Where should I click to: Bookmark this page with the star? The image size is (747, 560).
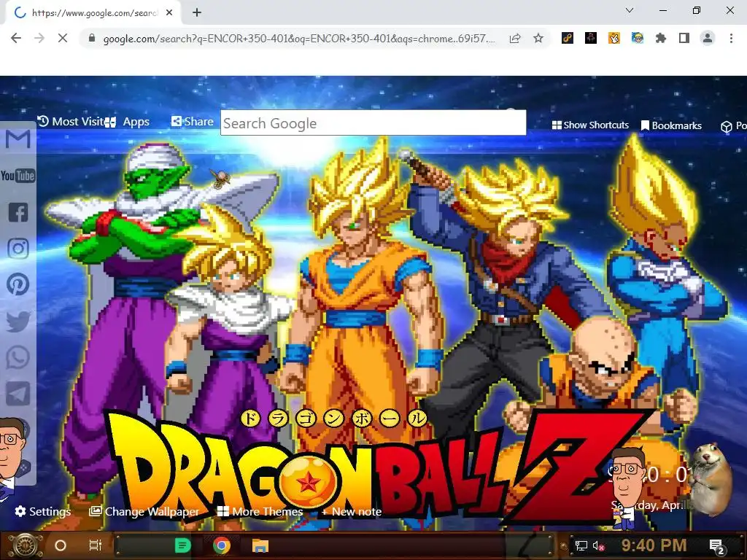coord(538,38)
